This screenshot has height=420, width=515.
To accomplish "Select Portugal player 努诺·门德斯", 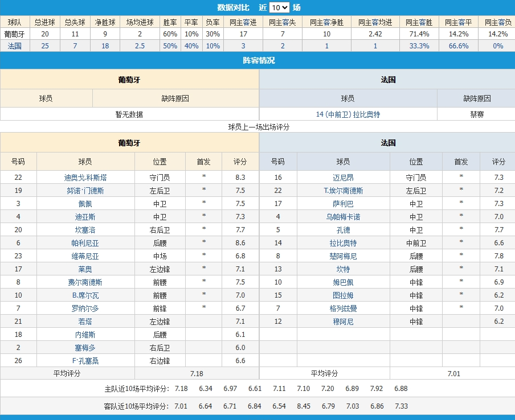I will click(85, 191).
